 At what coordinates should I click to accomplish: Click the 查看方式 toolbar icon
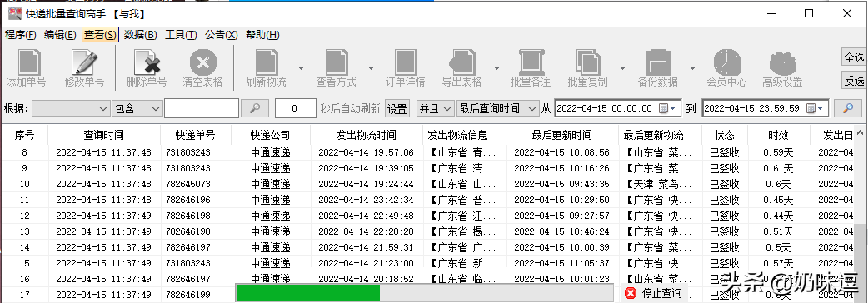pos(336,62)
